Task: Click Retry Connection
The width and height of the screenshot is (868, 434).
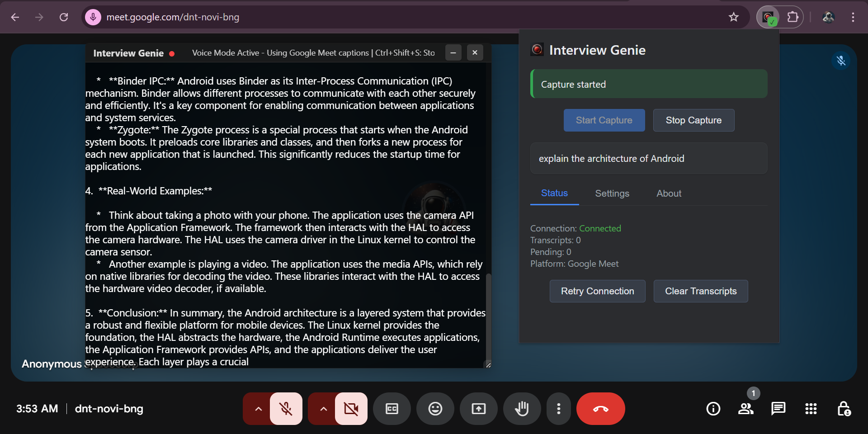Action: coord(597,291)
